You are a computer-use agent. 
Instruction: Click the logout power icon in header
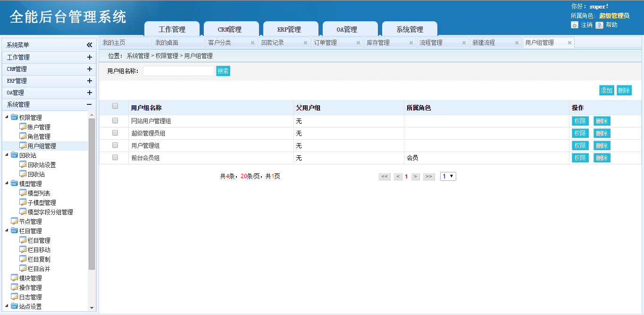575,25
